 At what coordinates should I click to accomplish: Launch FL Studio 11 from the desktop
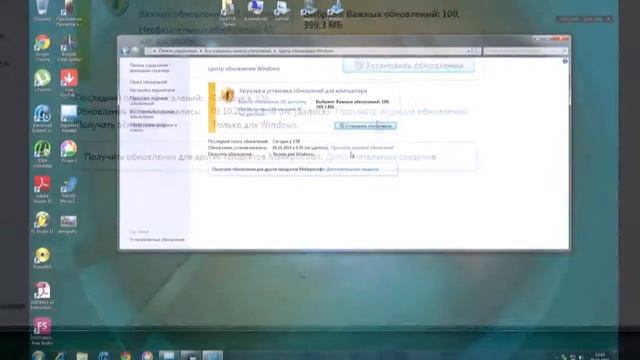click(42, 222)
